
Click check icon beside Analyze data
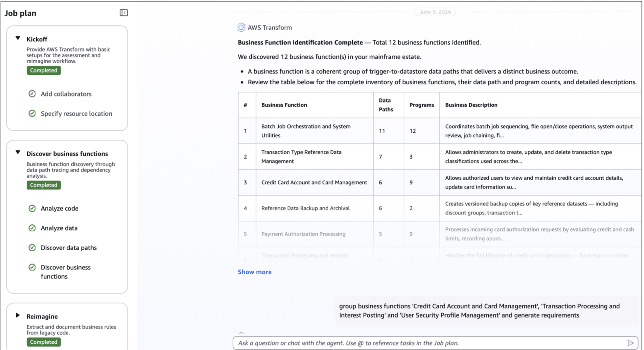[x=32, y=228]
